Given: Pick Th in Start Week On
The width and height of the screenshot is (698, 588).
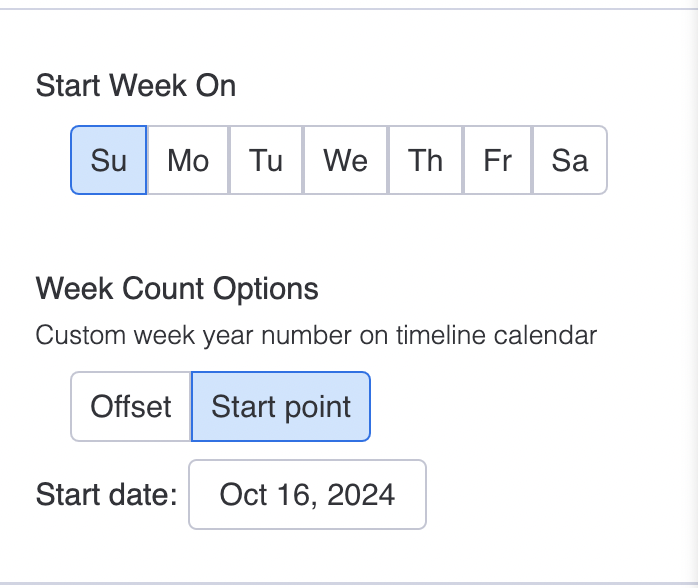Looking at the screenshot, I should [x=425, y=160].
